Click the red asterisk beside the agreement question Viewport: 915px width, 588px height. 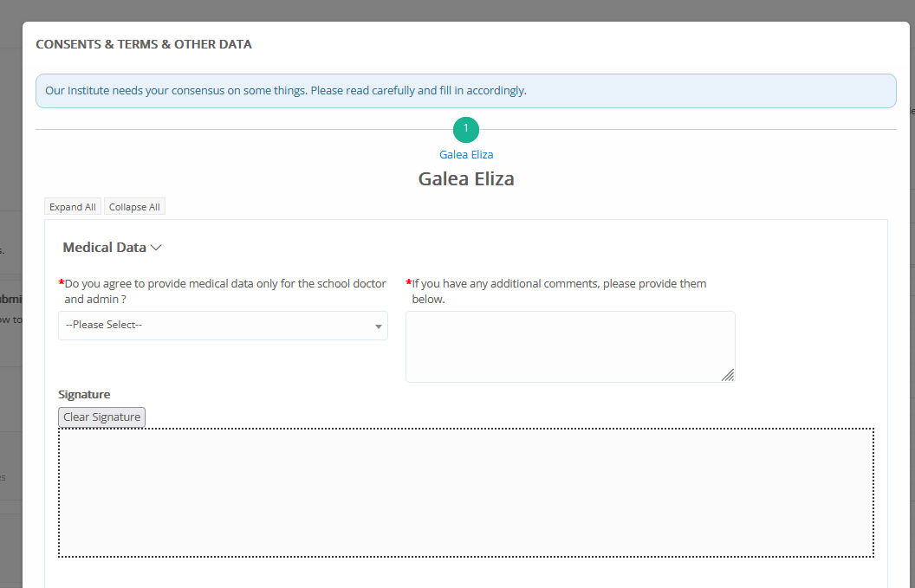[61, 284]
